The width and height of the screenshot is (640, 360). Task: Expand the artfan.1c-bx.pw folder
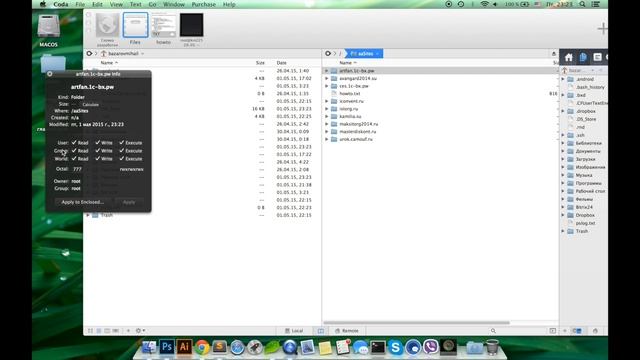pos(327,71)
